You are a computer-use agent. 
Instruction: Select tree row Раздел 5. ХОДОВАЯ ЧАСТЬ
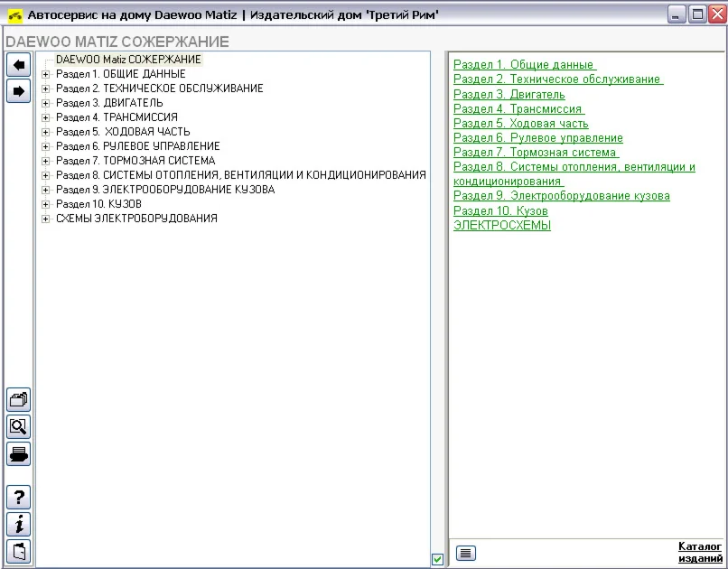click(123, 132)
